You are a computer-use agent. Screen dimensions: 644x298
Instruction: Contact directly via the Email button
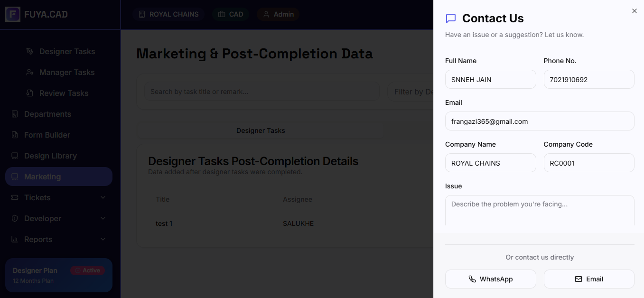tap(588, 279)
